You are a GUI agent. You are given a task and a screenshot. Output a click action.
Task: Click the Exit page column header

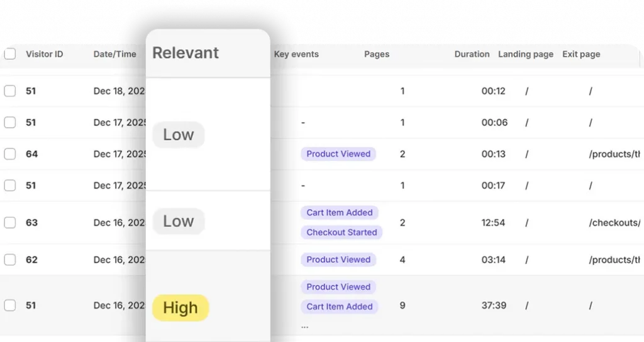[581, 54]
